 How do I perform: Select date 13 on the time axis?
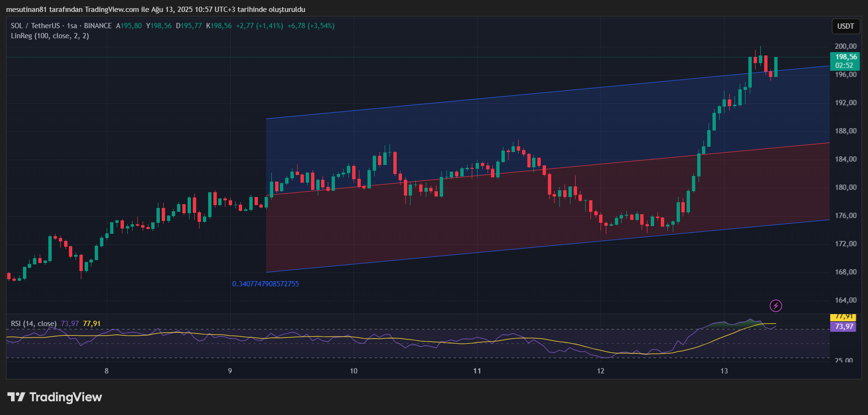click(724, 371)
